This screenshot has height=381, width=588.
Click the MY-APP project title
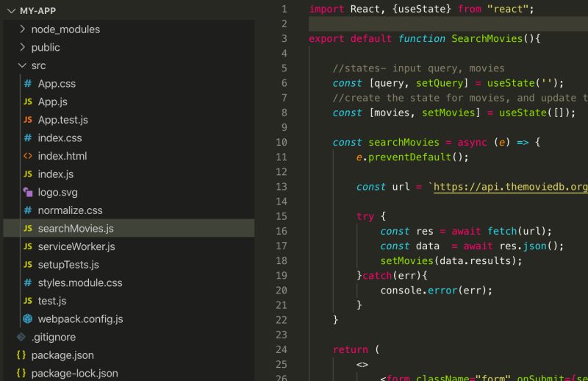coord(38,11)
